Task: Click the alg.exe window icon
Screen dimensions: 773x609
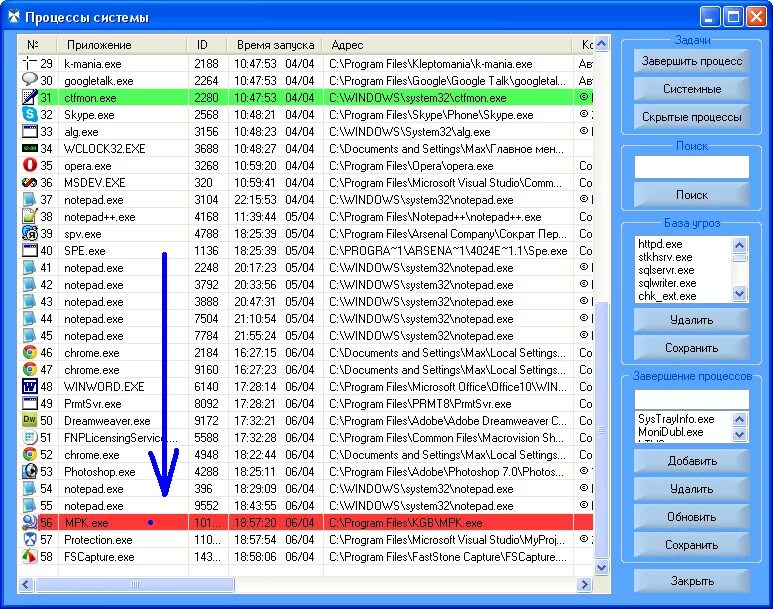Action: (x=30, y=131)
